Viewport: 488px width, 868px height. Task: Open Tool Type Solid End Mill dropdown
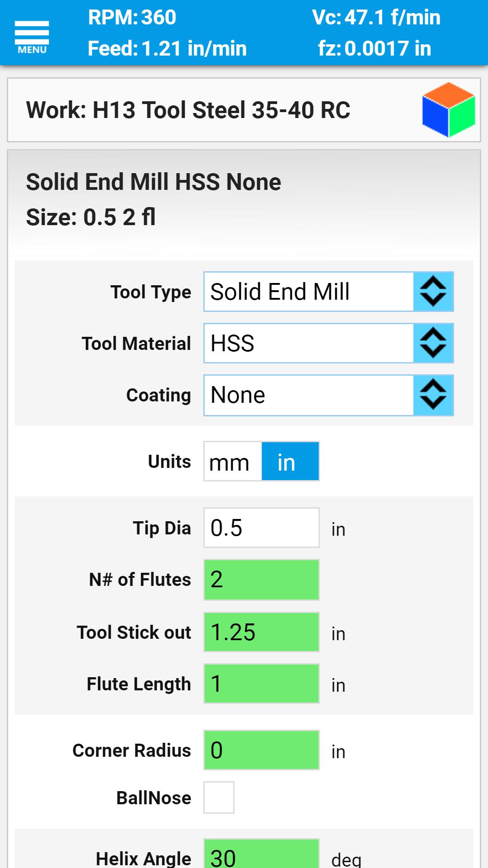pyautogui.click(x=309, y=292)
